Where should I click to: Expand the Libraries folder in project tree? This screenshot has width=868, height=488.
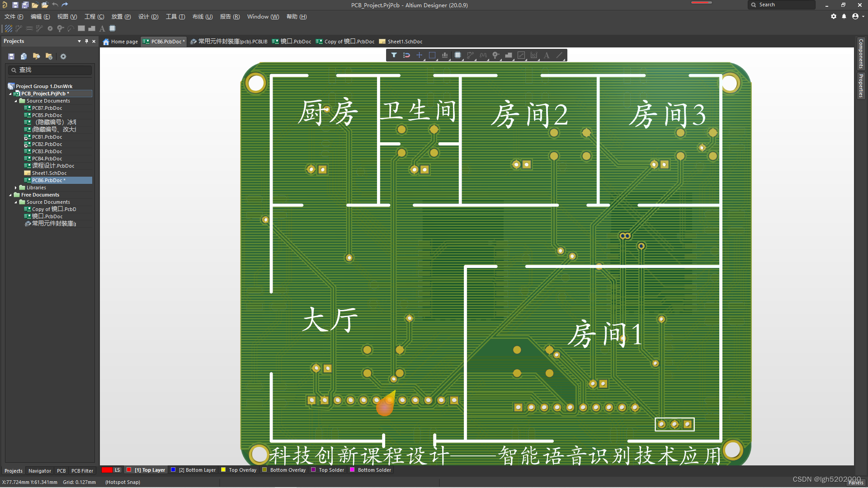16,188
